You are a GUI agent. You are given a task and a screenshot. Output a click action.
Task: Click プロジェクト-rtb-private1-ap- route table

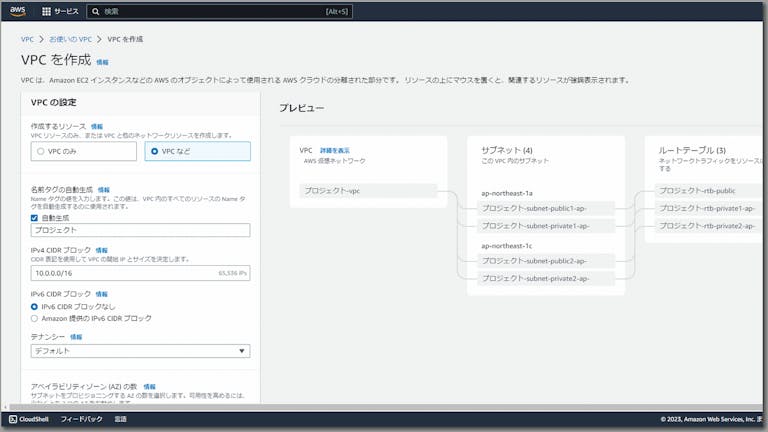pyautogui.click(x=709, y=208)
